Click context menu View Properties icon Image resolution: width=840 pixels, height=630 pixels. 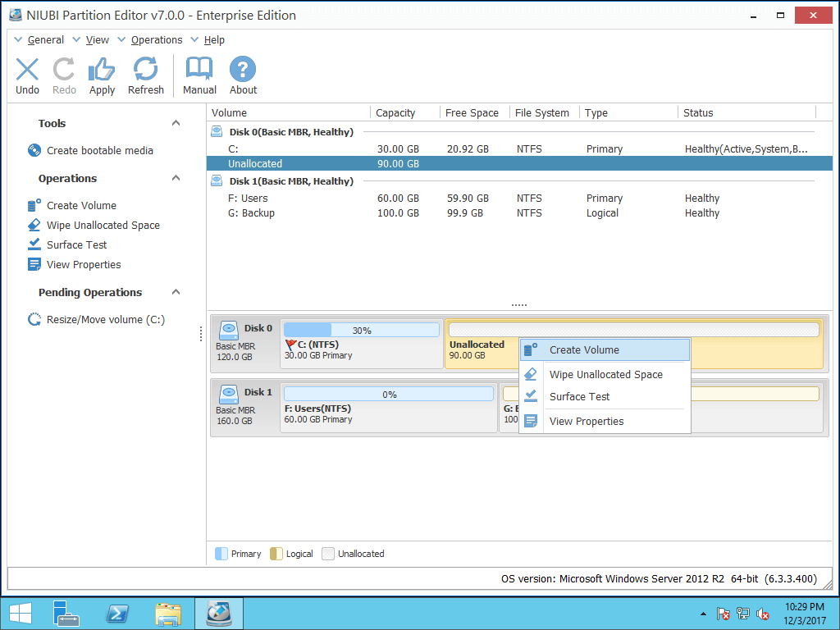tap(531, 421)
